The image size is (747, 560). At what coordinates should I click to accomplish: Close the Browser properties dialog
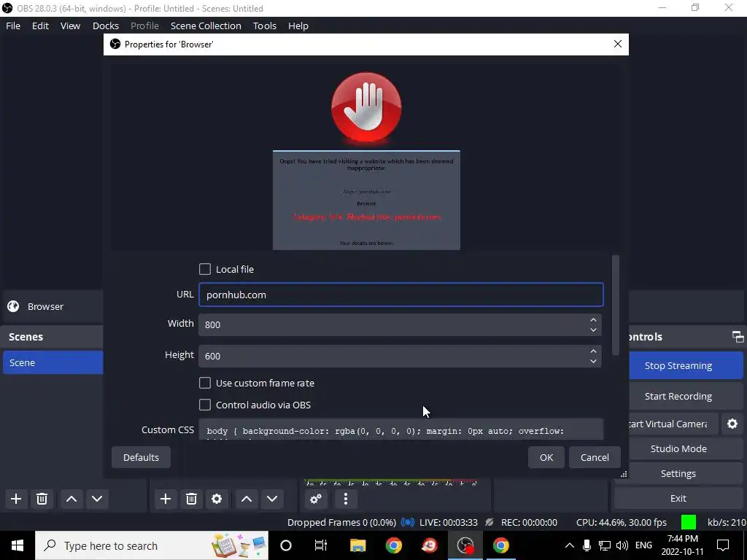(x=618, y=44)
